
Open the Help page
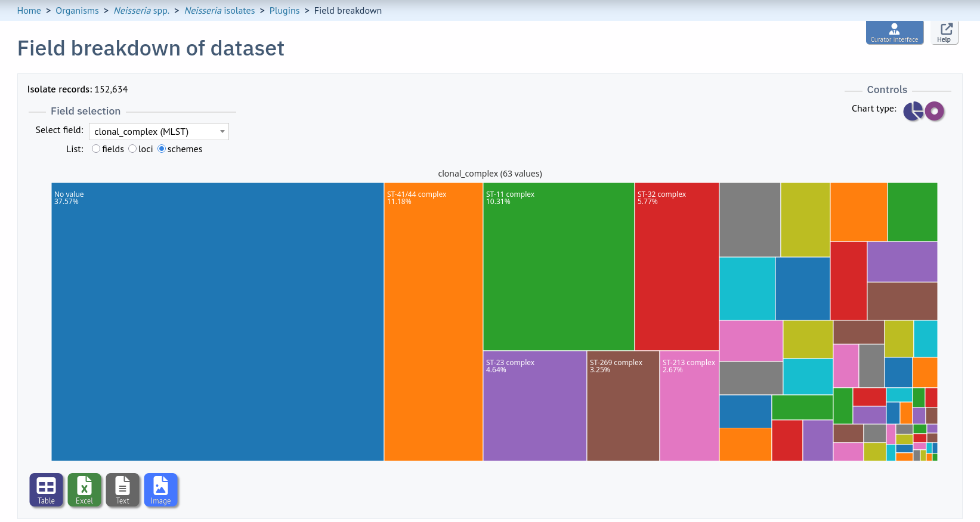(944, 32)
